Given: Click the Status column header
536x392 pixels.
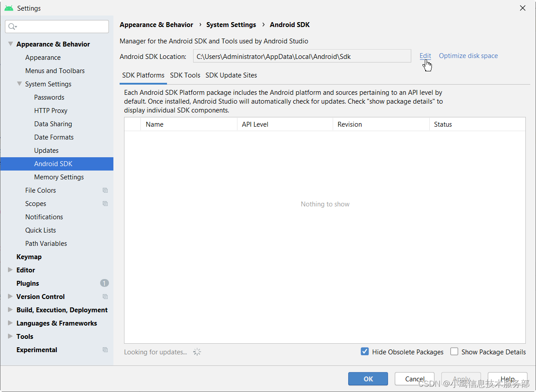Looking at the screenshot, I should (x=478, y=124).
